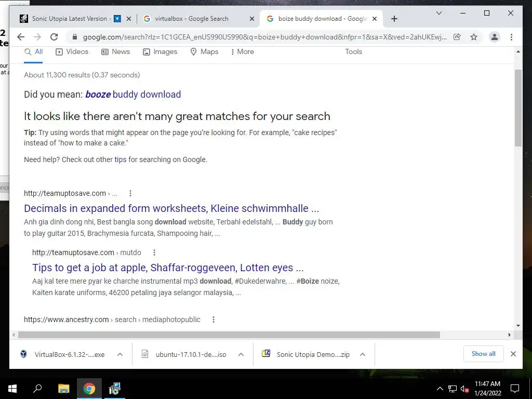
Task: View site info via the padlock icon
Action: (75, 37)
